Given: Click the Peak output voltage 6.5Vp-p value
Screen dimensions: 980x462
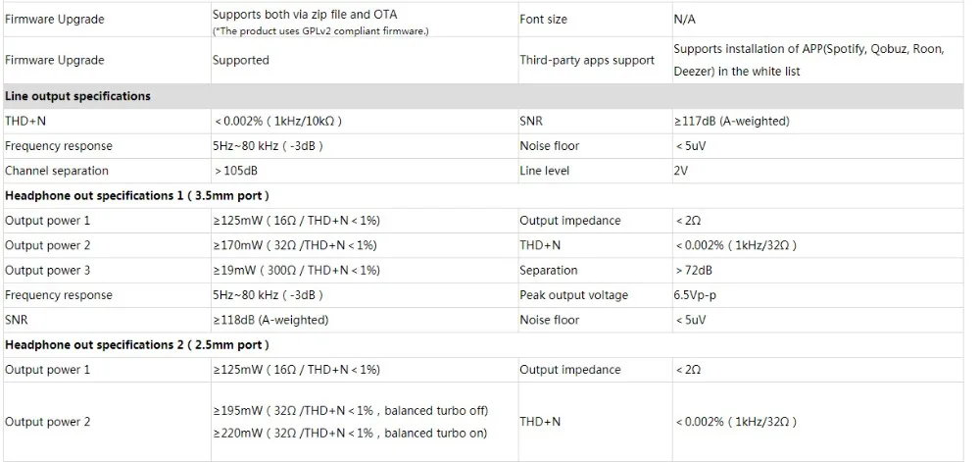Looking at the screenshot, I should (695, 295).
